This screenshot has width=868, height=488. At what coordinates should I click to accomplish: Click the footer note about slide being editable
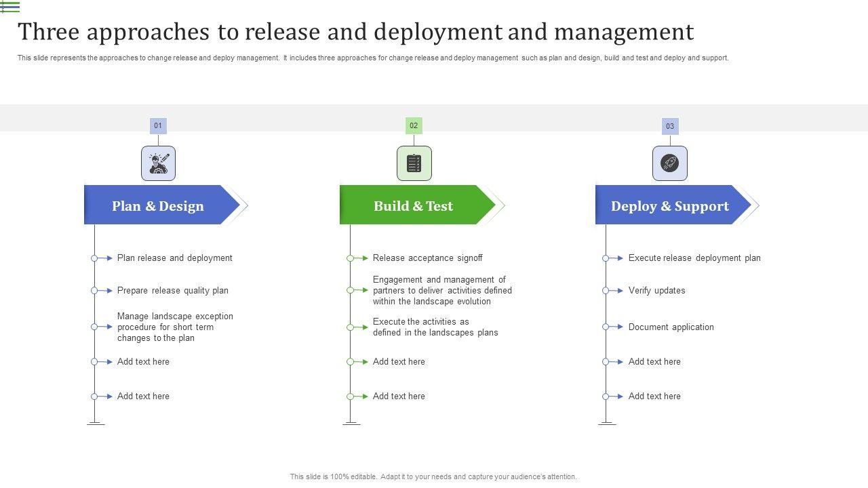pyautogui.click(x=433, y=476)
